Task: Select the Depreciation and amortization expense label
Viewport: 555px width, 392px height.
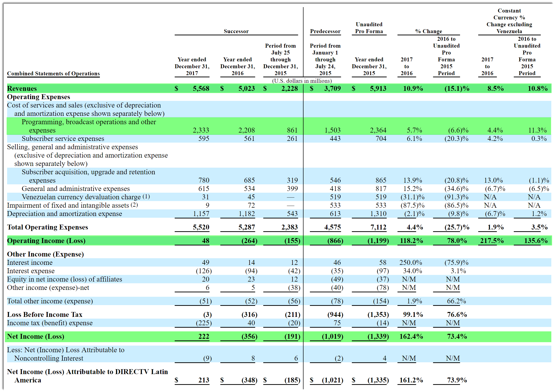Action: click(64, 214)
